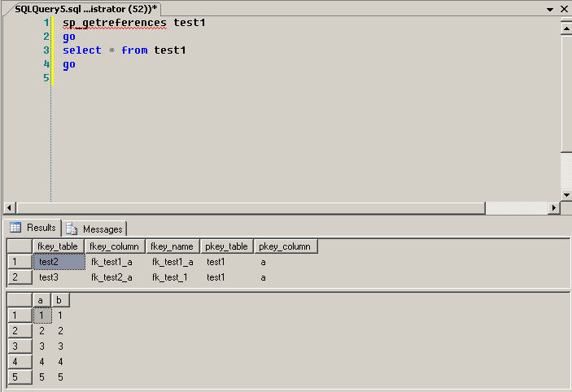Click the select keyword on line 3
This screenshot has height=392, width=572.
point(81,50)
